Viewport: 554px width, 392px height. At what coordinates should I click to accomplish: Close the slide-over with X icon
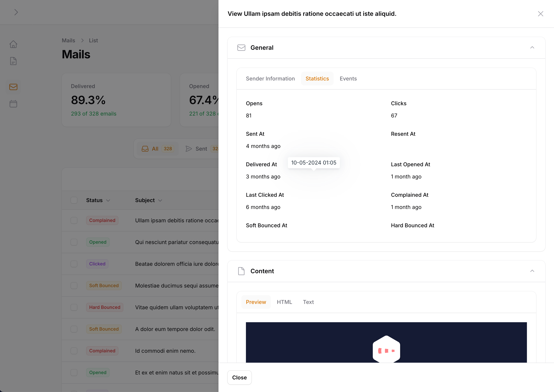(540, 14)
